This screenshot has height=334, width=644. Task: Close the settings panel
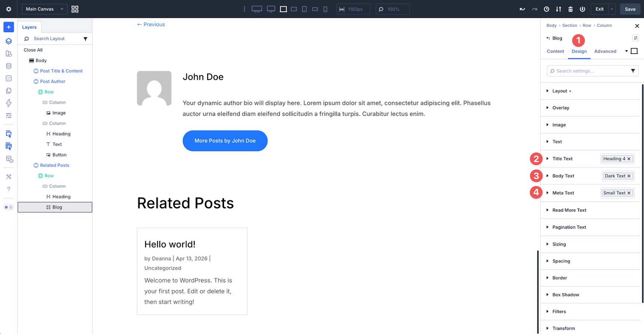pos(637,26)
